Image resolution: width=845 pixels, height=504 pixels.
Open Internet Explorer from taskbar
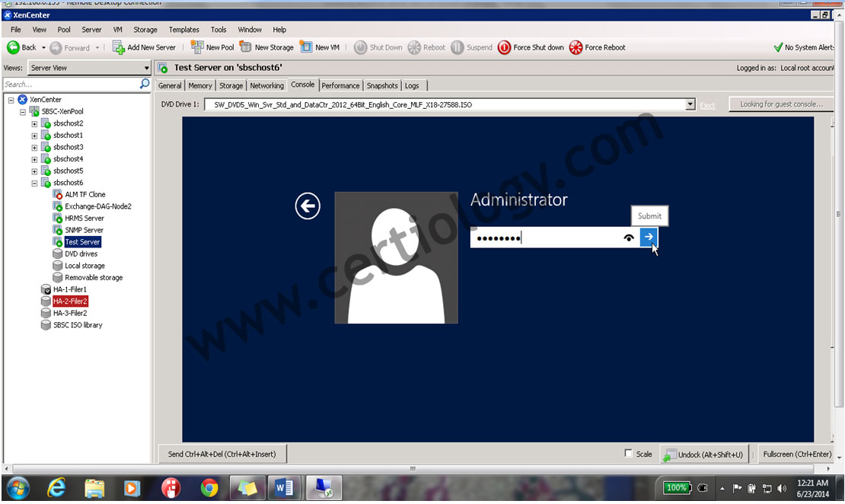click(56, 488)
